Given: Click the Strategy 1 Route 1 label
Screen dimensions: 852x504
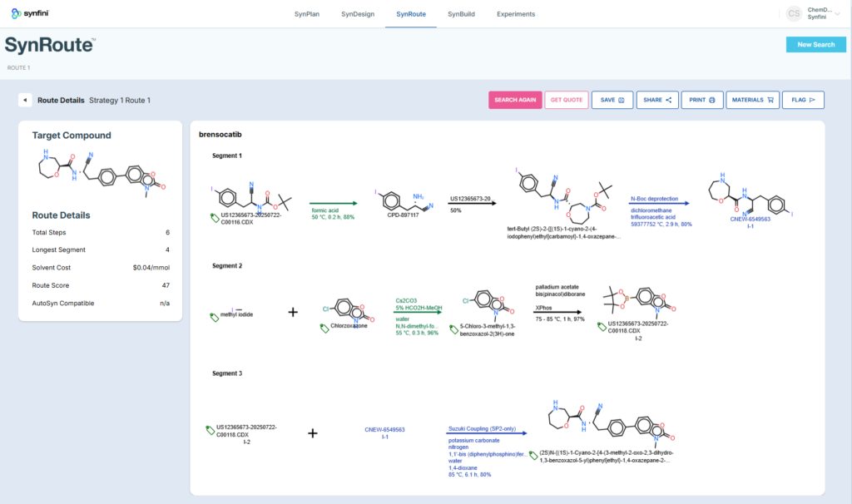Looking at the screenshot, I should point(120,101).
